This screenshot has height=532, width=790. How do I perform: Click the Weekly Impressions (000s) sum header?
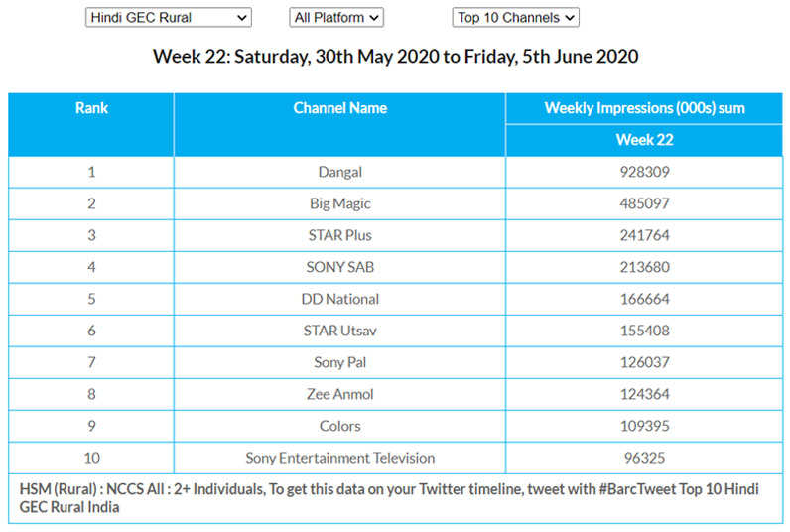(x=644, y=108)
